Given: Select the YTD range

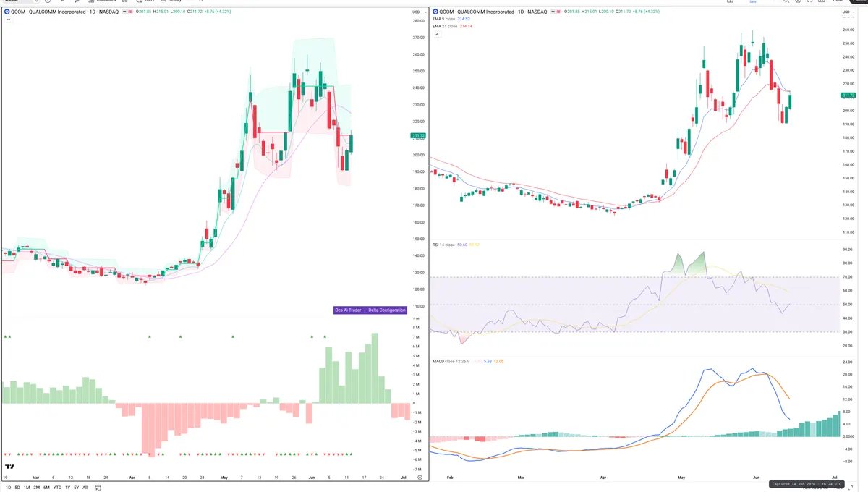Looking at the screenshot, I should (x=57, y=488).
